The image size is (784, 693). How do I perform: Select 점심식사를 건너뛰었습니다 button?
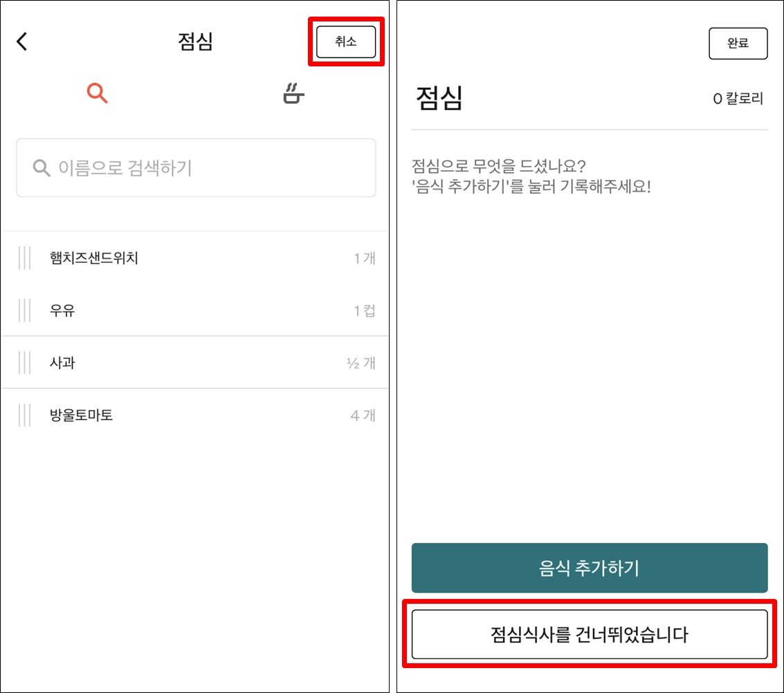(x=589, y=634)
